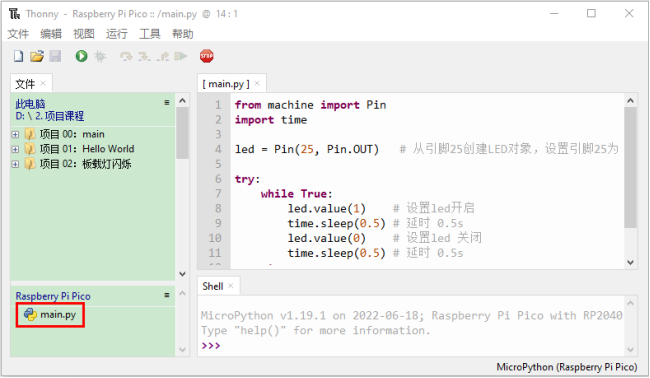Click the Shell >>> prompt input line
The height and width of the screenshot is (378, 650).
(410, 346)
